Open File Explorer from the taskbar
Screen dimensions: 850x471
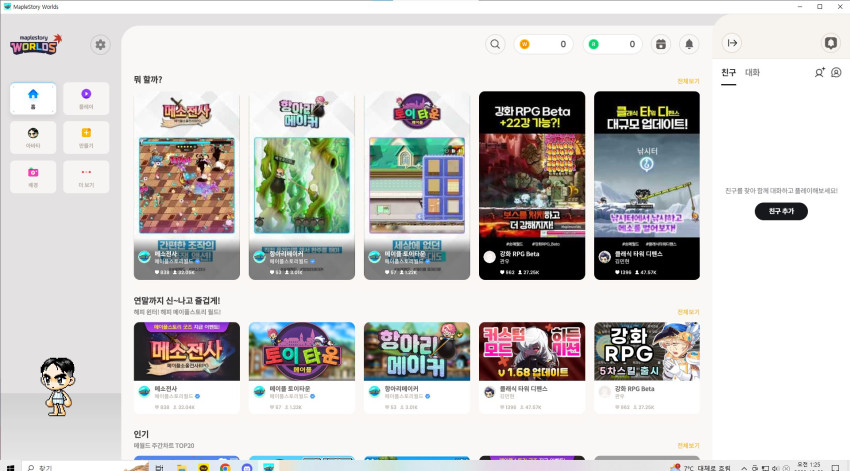182,467
